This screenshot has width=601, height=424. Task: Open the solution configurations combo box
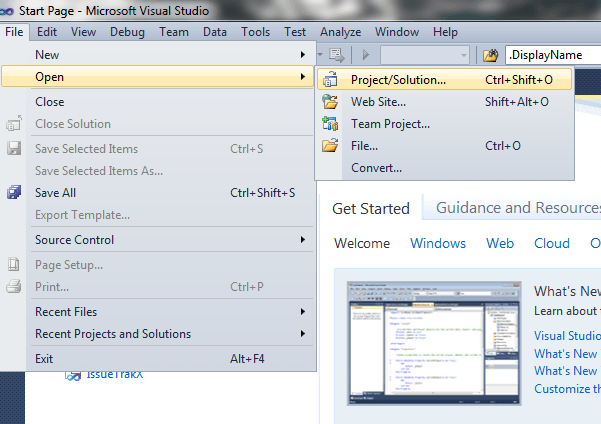coord(424,55)
